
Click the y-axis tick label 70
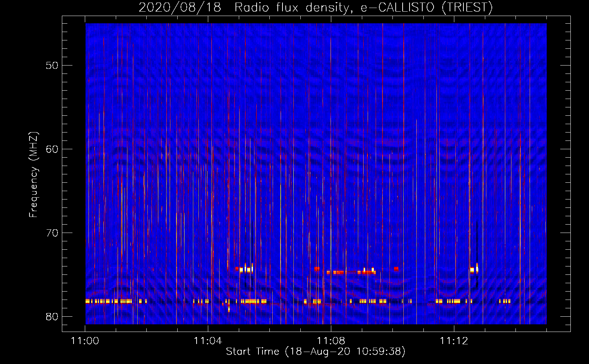(52, 233)
